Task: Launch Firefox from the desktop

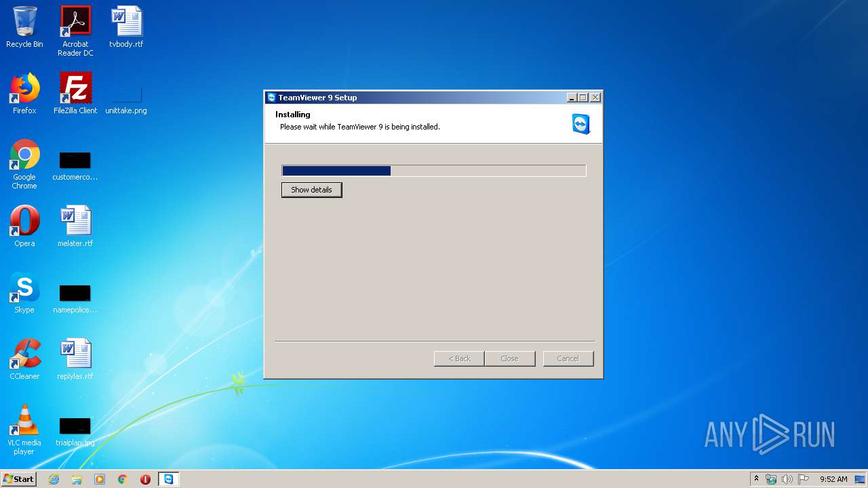Action: 24,94
